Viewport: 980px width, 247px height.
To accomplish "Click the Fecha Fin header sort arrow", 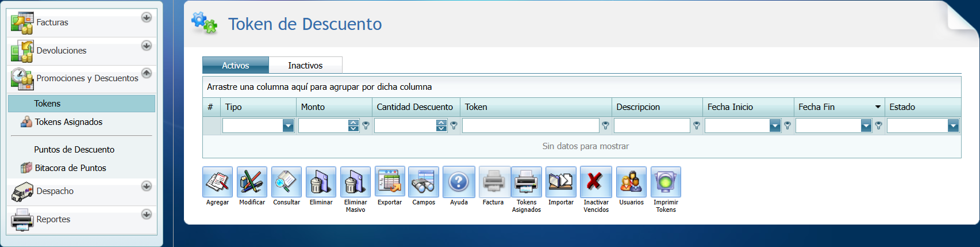I will click(x=878, y=107).
